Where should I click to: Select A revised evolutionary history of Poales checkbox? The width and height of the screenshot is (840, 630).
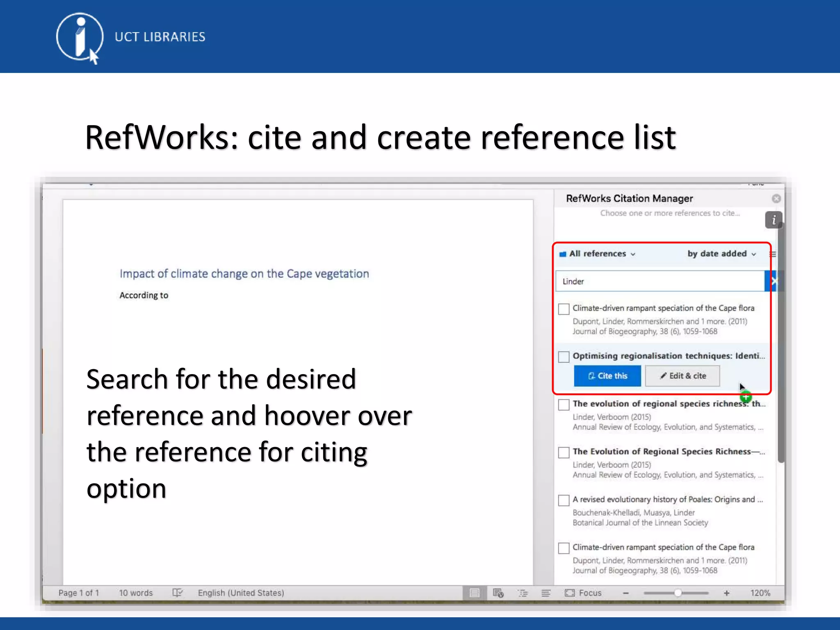(x=564, y=500)
